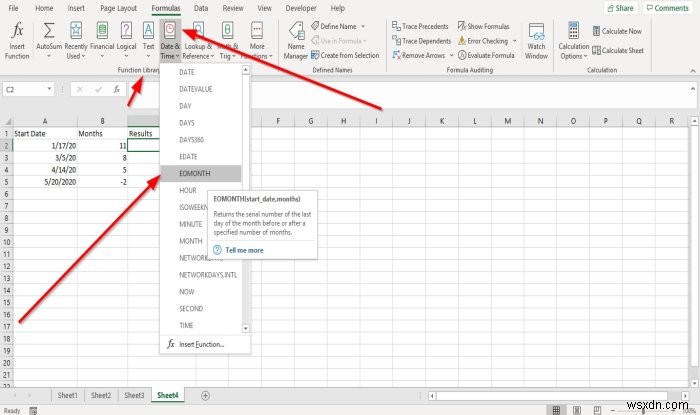
Task: Switch to the Home tab
Action: coord(44,8)
